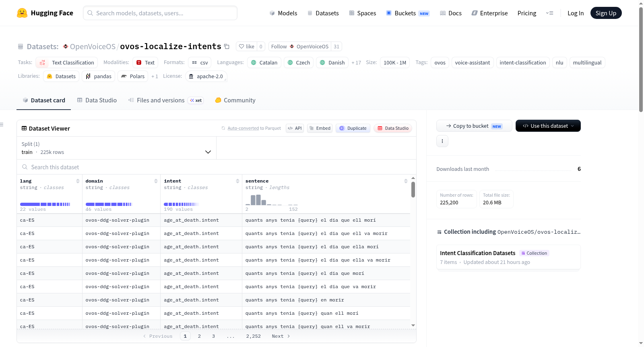This screenshot has height=347, width=644.
Task: Click the Search this dataset field
Action: tap(217, 167)
